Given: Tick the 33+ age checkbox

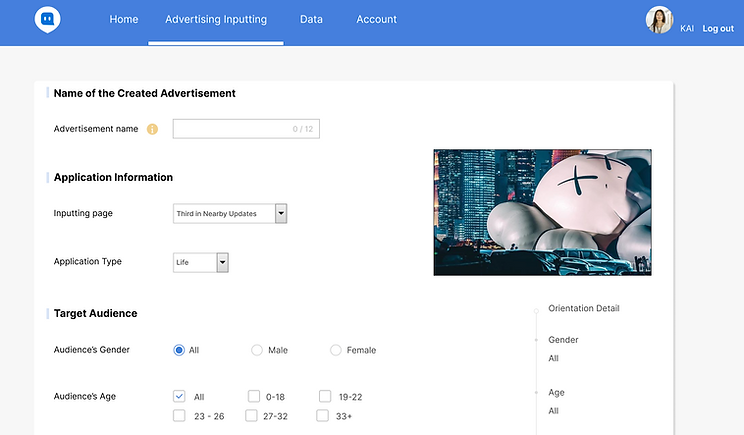Looking at the screenshot, I should pyautogui.click(x=323, y=416).
